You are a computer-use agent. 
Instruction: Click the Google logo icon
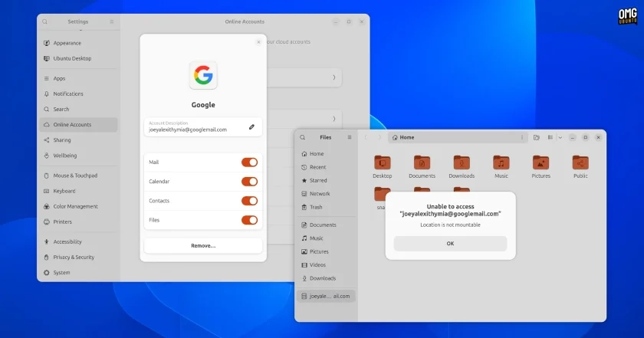click(203, 76)
